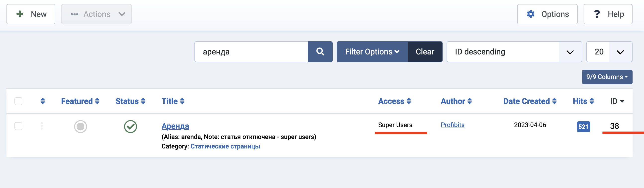Viewport: 644px width, 188px height.
Task: Expand the 9/9 Columns dropdown
Action: tap(607, 77)
